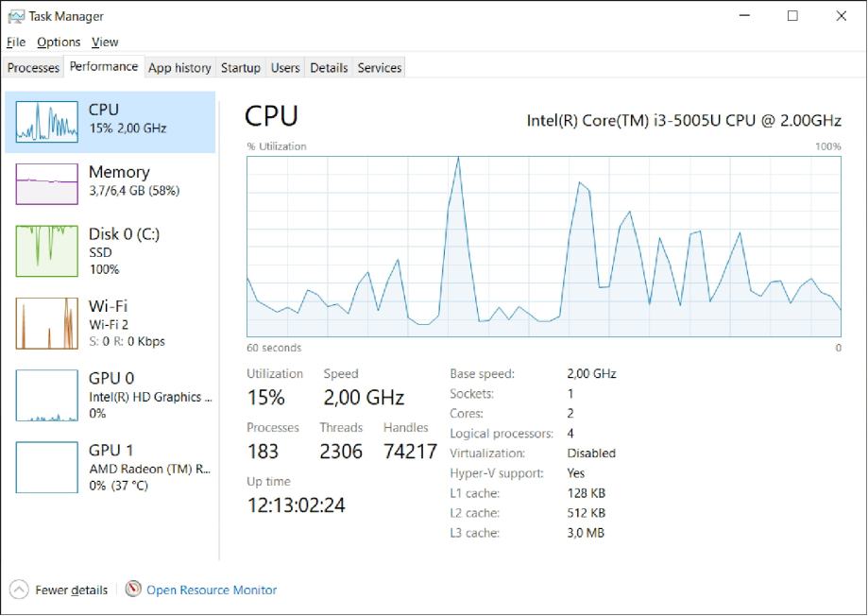
Task: Expand the View menu
Action: [x=105, y=42]
